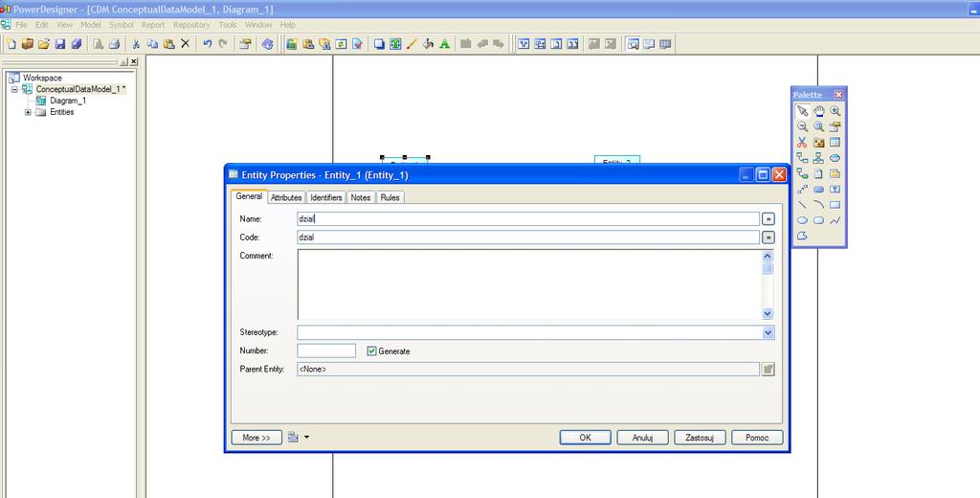Viewport: 980px width, 498px height.
Task: Switch to the Identifiers tab
Action: click(x=326, y=197)
